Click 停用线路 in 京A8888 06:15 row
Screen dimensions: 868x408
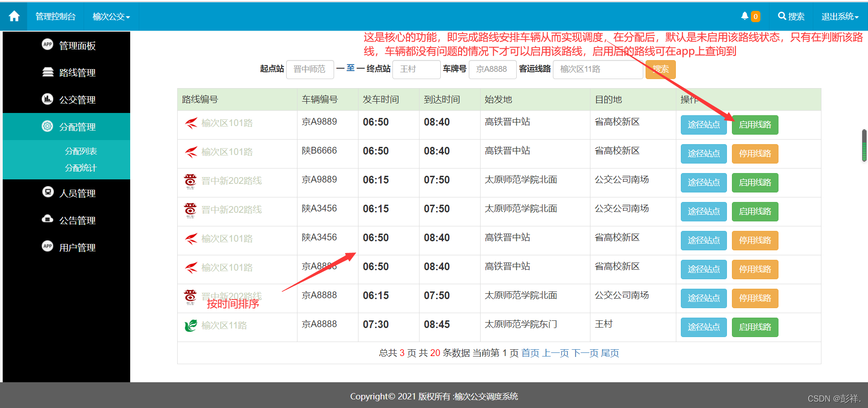point(755,298)
